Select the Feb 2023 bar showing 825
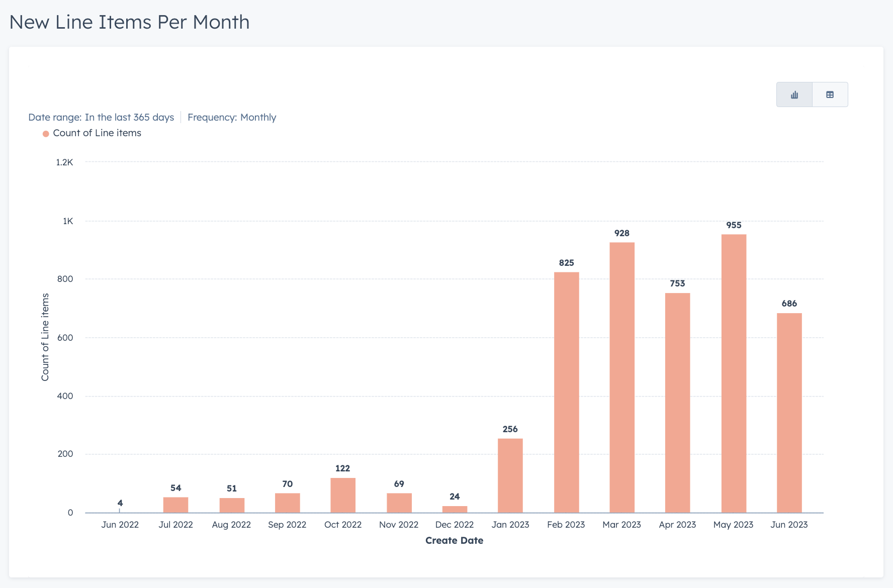 click(x=566, y=392)
